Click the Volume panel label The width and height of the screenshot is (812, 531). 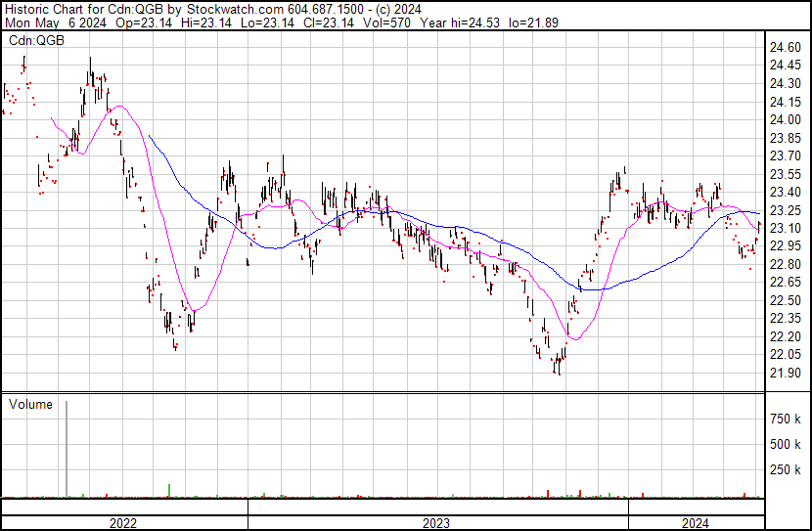point(30,404)
